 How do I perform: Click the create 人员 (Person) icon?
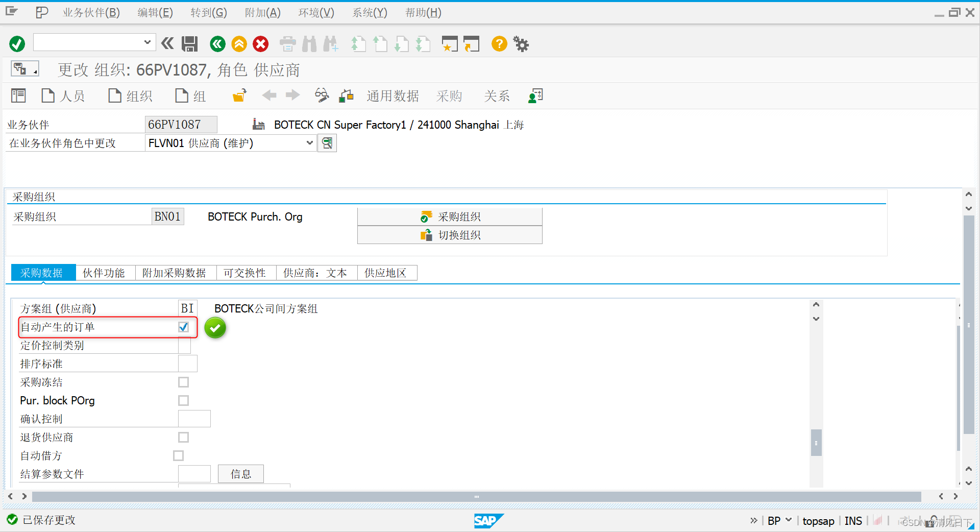62,95
